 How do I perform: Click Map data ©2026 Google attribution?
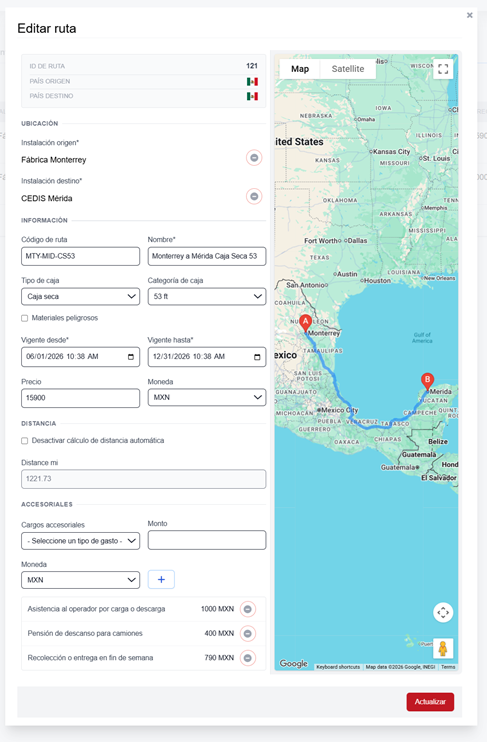coord(400,667)
